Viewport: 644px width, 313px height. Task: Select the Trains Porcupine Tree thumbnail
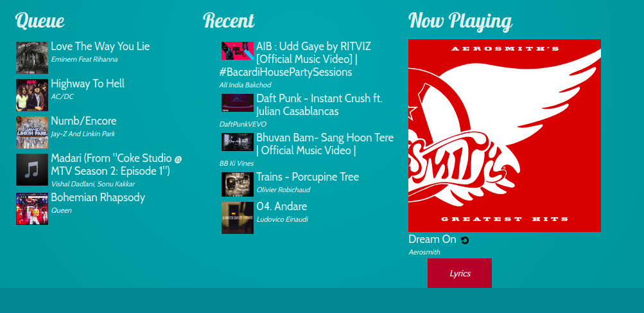[x=238, y=184]
